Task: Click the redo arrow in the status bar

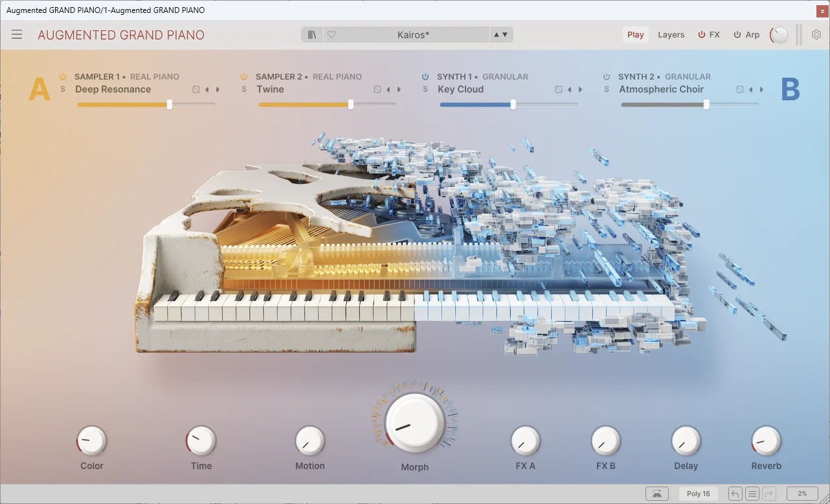Action: tap(769, 494)
